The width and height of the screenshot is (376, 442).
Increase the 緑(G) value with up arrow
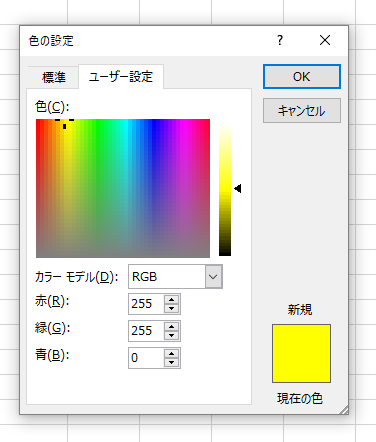172,326
